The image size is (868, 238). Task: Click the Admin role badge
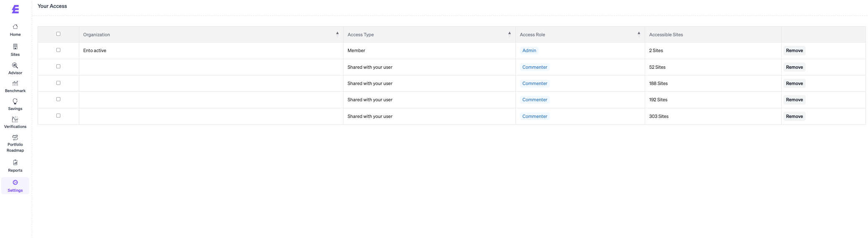529,50
